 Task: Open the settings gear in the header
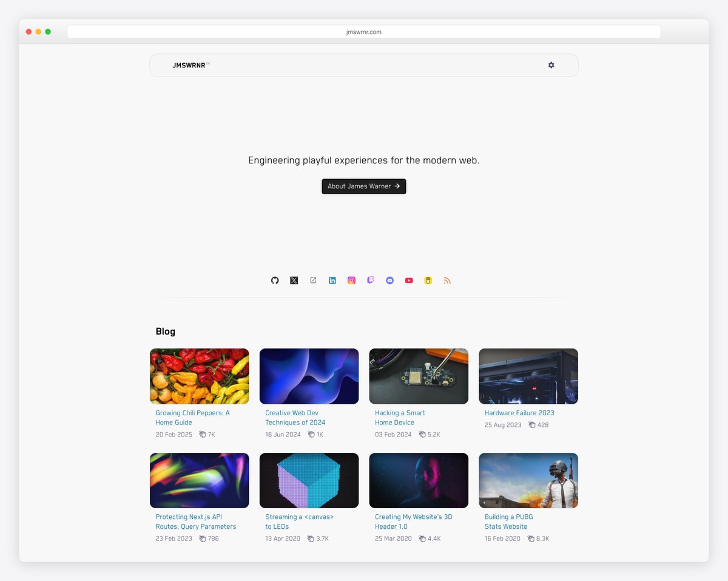point(551,65)
